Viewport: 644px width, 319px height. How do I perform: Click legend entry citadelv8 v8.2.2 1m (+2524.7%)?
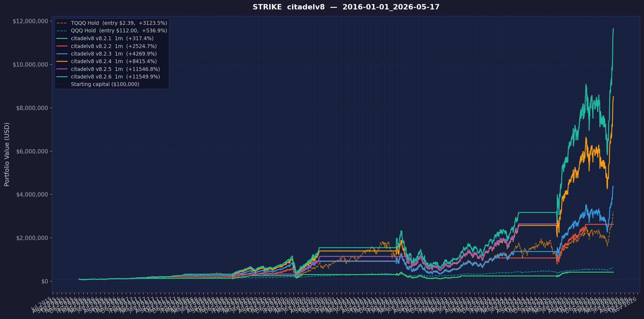pyautogui.click(x=107, y=46)
